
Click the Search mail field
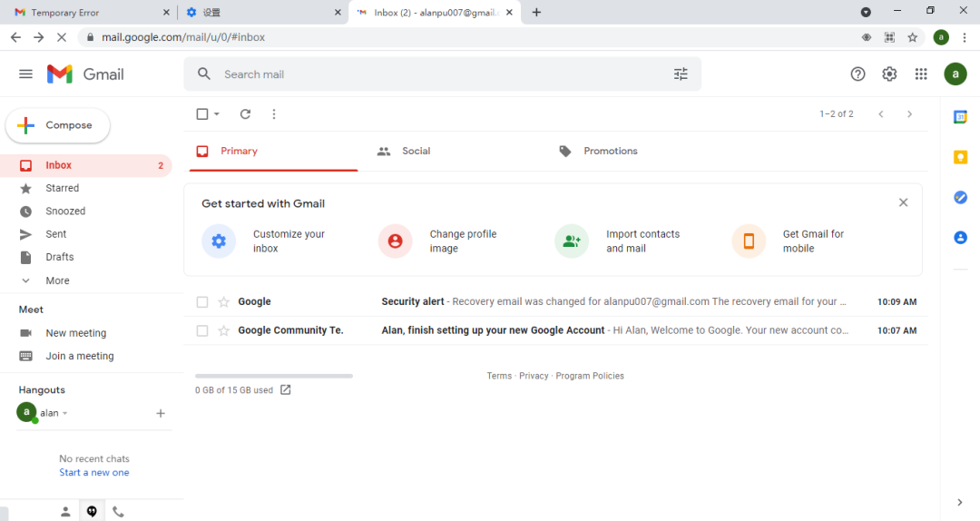(x=436, y=74)
